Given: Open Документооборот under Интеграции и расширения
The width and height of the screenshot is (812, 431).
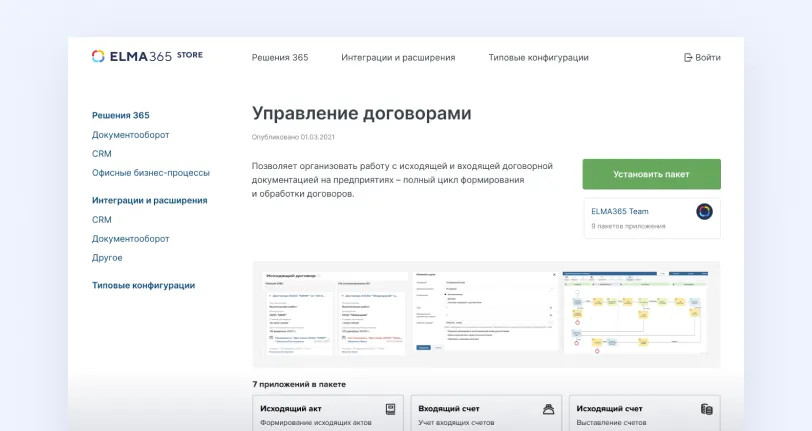Looking at the screenshot, I should click(x=130, y=239).
